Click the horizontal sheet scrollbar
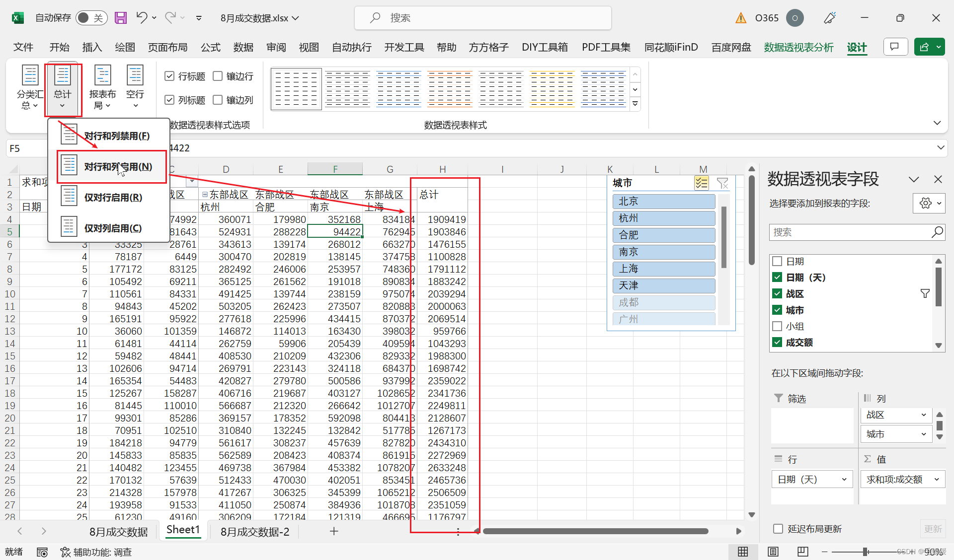 tap(595, 531)
